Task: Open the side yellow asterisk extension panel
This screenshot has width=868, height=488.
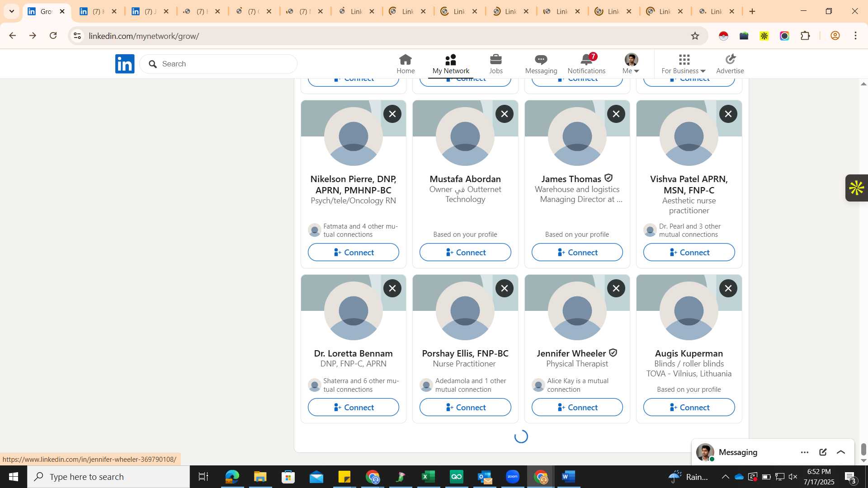Action: pos(856,188)
